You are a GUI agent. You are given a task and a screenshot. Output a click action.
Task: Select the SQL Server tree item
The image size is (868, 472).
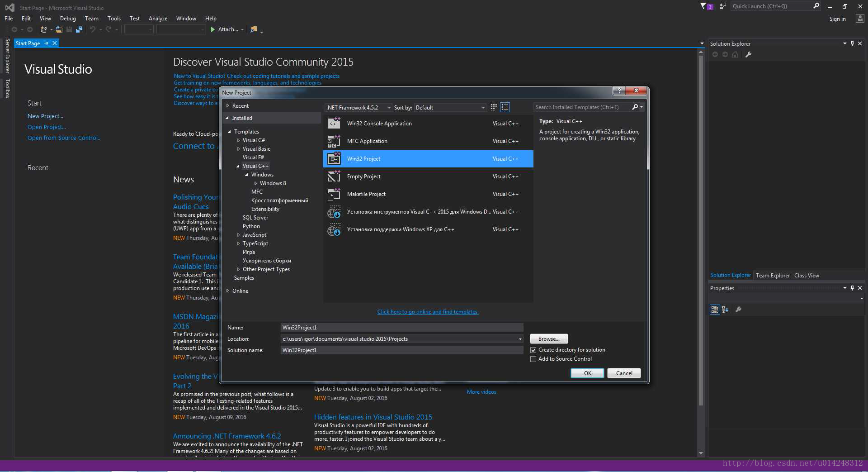(255, 218)
